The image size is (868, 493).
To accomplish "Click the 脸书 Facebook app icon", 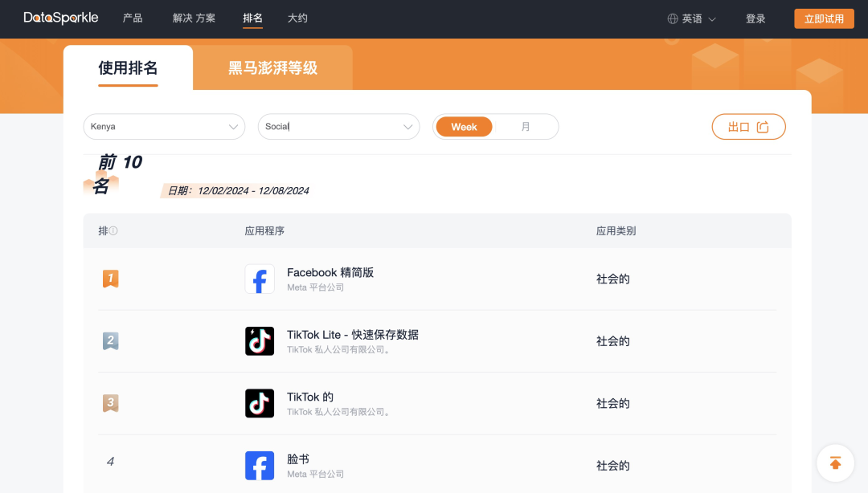I will click(259, 465).
